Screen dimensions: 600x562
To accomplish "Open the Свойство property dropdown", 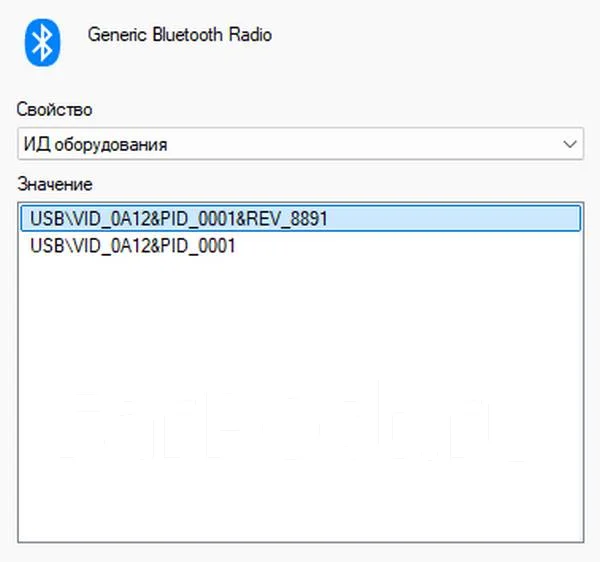I will (300, 144).
